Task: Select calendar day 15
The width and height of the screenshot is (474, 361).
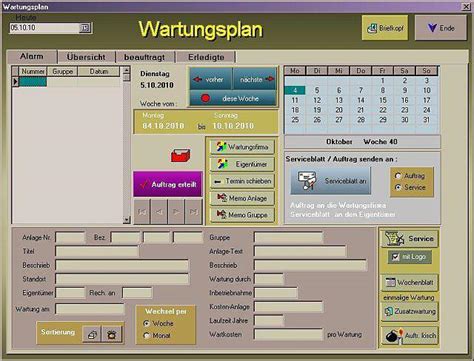Action: [383, 100]
